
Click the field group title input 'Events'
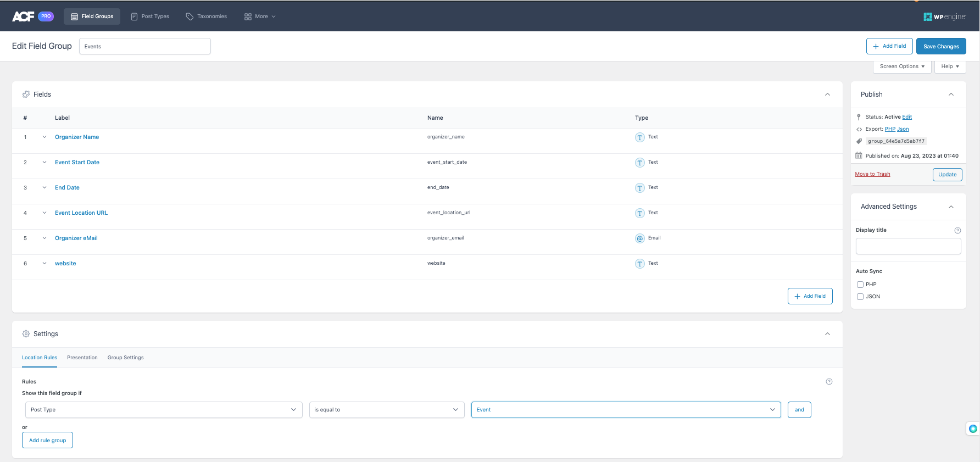coord(145,46)
